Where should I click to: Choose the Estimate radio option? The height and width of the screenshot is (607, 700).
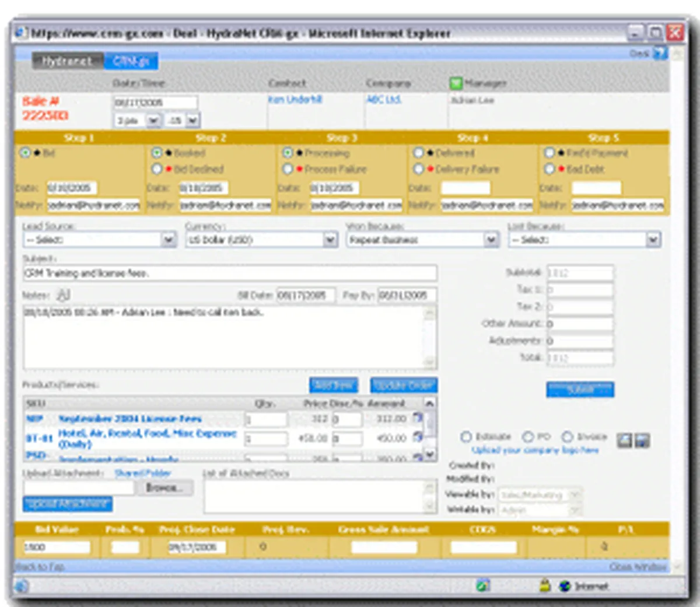click(x=466, y=437)
